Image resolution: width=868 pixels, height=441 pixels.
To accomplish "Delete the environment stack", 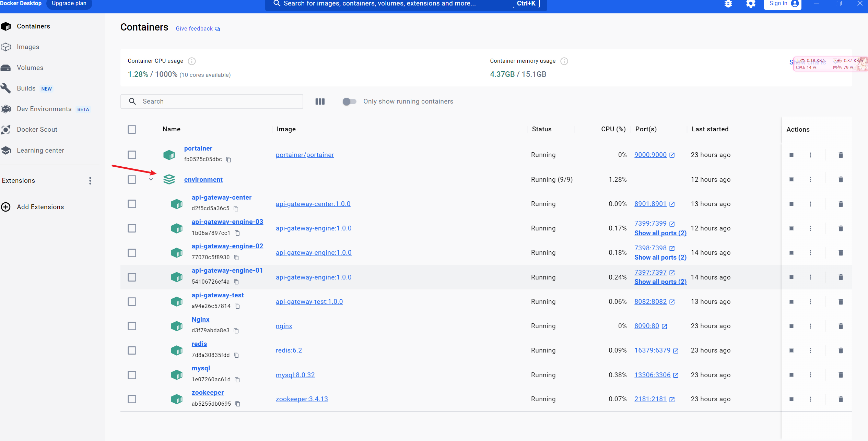I will [841, 179].
